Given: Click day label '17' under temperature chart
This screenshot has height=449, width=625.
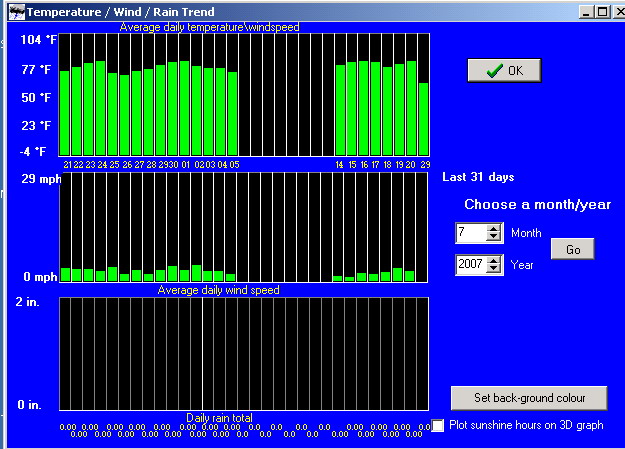Looking at the screenshot, I should (375, 165).
